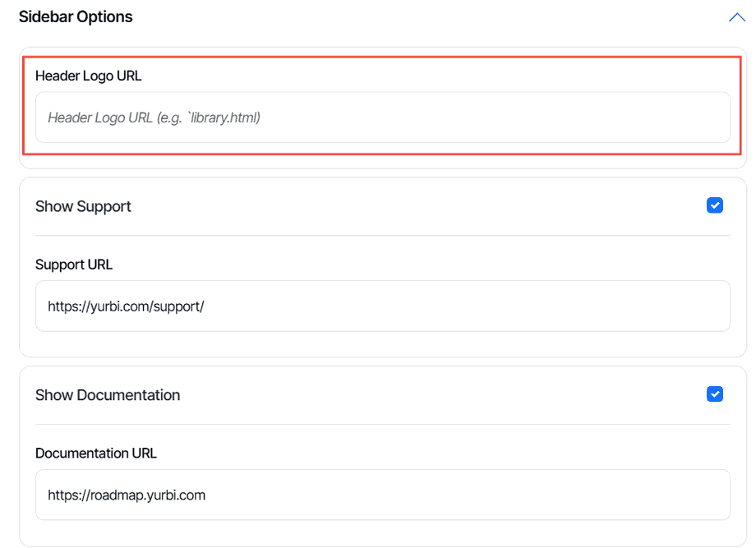756x548 pixels.
Task: Click into the Support URL text box
Action: [x=382, y=306]
